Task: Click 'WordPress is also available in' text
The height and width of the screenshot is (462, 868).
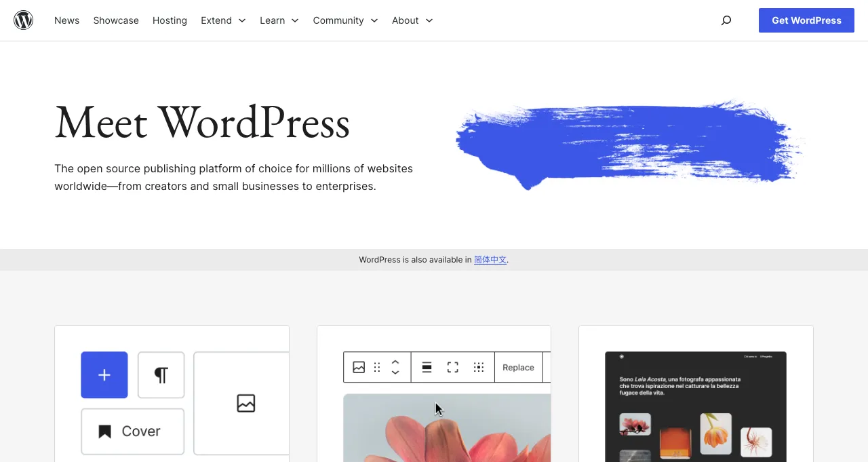Action: 415,260
